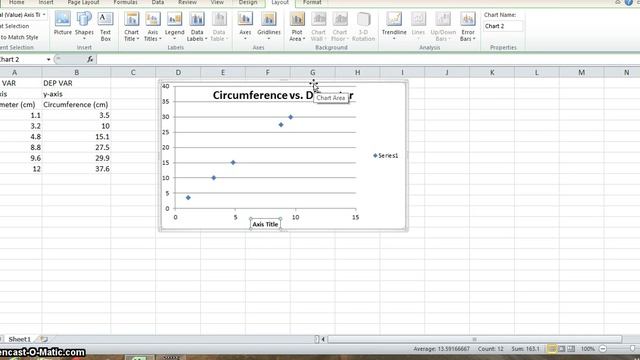Click the Lines analysis icon
The height and width of the screenshot is (360, 640).
(x=418, y=26)
